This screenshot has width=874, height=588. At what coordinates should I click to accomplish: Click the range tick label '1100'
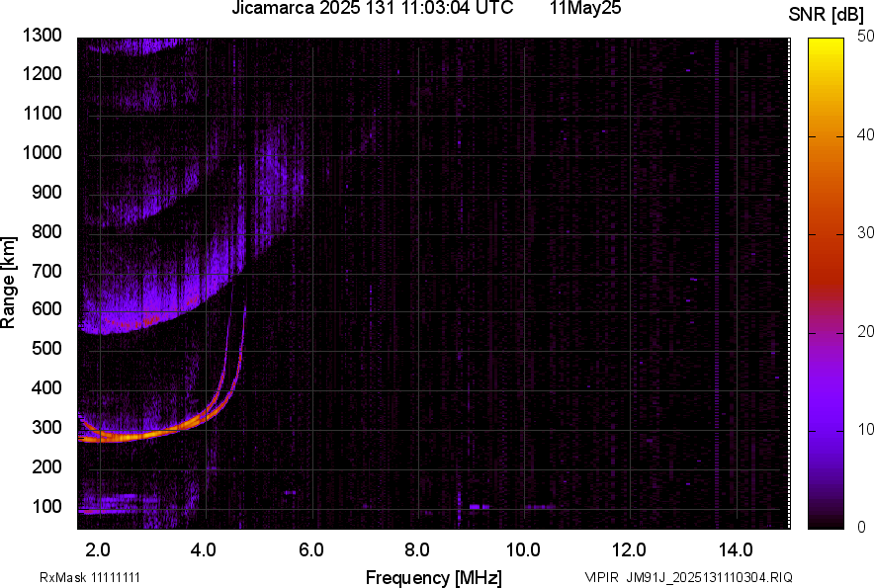(42, 113)
